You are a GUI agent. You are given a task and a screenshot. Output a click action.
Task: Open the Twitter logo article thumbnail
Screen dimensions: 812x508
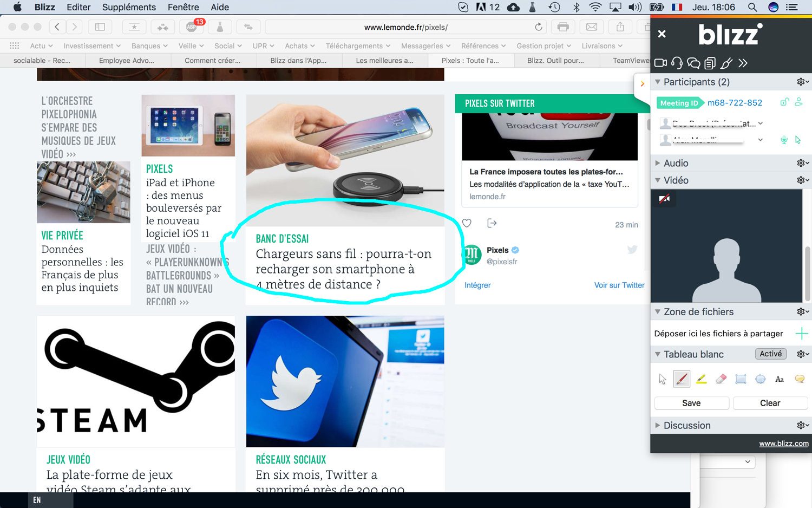pos(345,381)
